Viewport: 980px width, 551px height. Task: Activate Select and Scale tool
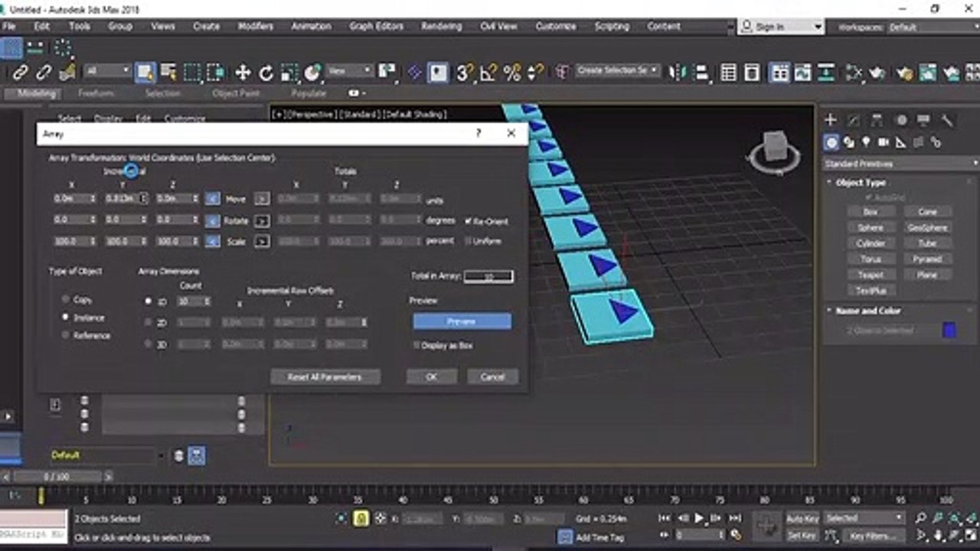point(289,73)
